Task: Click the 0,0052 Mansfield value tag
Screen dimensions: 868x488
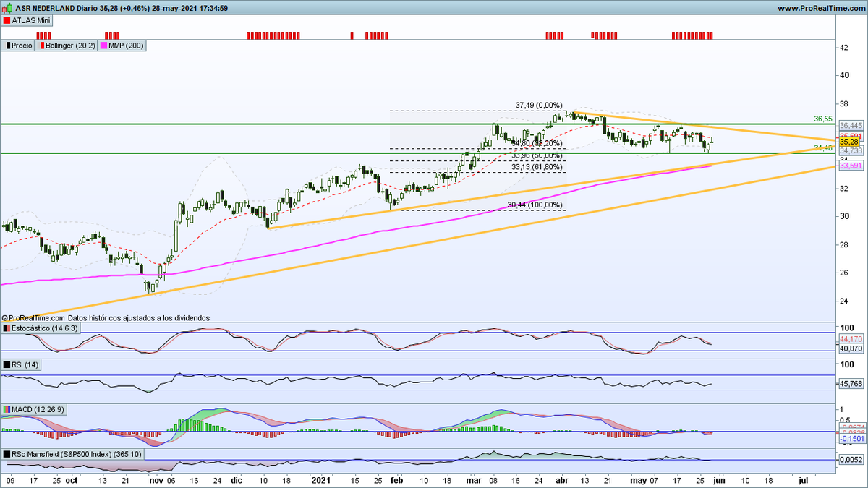Action: coord(850,460)
